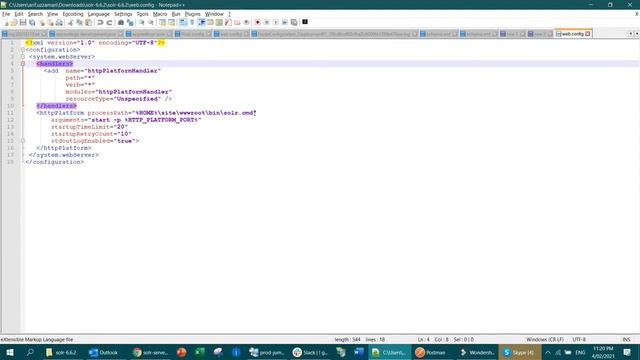
Task: Open the Settings menu
Action: tap(123, 14)
